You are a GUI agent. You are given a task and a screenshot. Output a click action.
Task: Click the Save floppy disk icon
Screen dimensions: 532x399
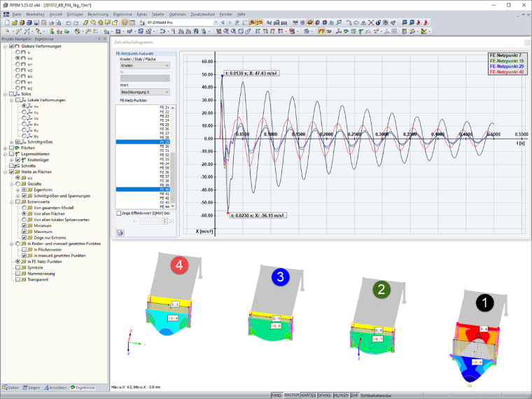pyautogui.click(x=36, y=22)
